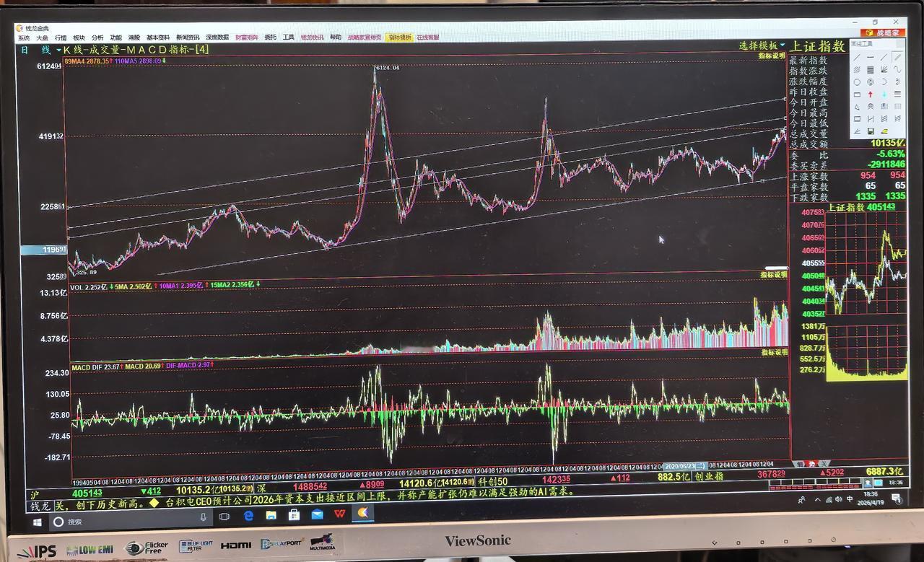Viewport: 924px width, 562px height.
Task: Expand the 日线 period dropdown arrow
Action: (59, 50)
